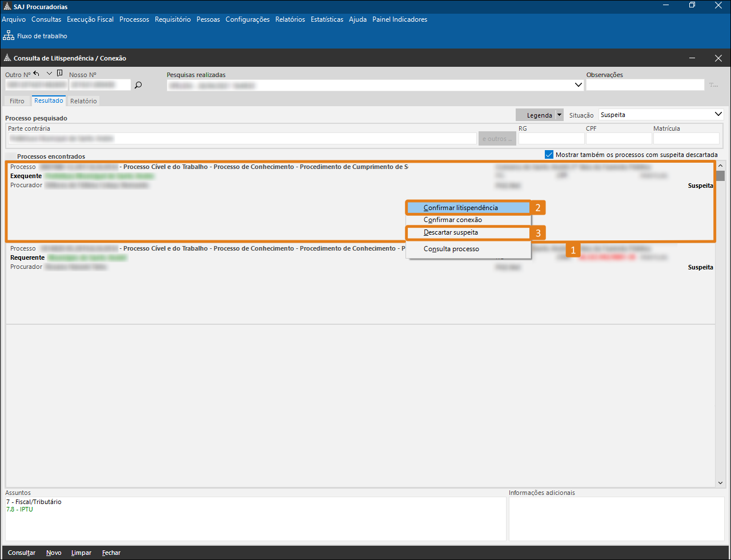The height and width of the screenshot is (560, 731).
Task: Click the Limpar button
Action: pyautogui.click(x=81, y=553)
